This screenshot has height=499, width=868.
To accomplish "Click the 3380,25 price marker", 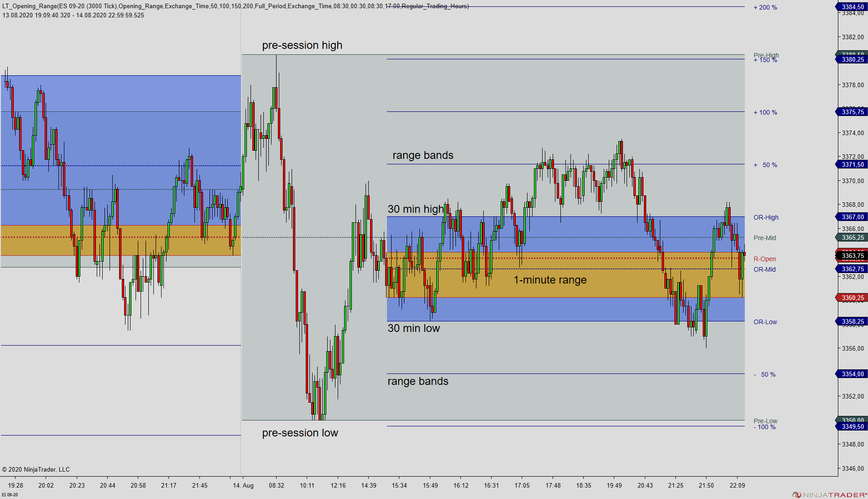I will coord(852,59).
